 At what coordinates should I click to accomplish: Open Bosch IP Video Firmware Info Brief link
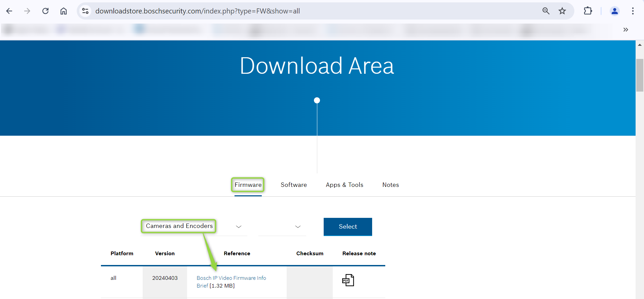tap(231, 278)
